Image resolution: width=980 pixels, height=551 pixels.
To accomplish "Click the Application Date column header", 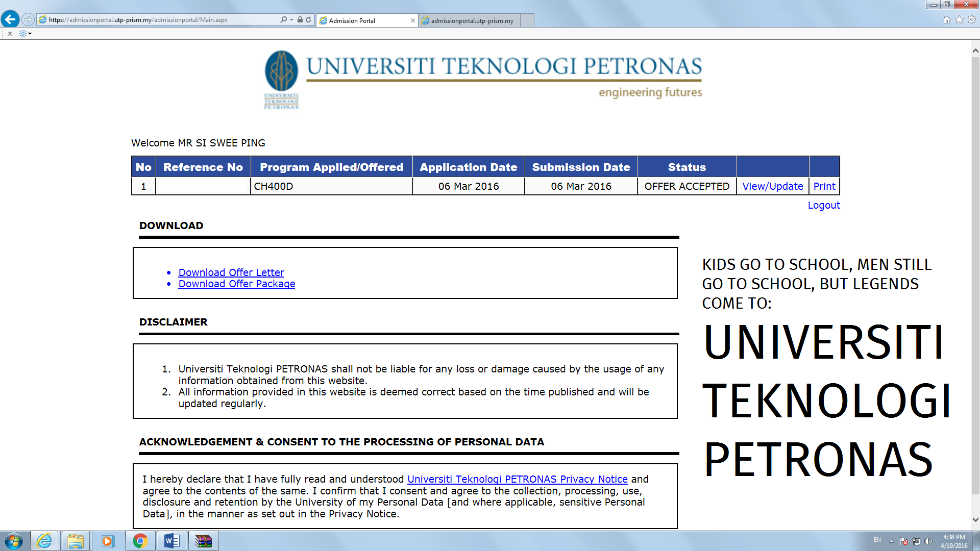I will [469, 167].
